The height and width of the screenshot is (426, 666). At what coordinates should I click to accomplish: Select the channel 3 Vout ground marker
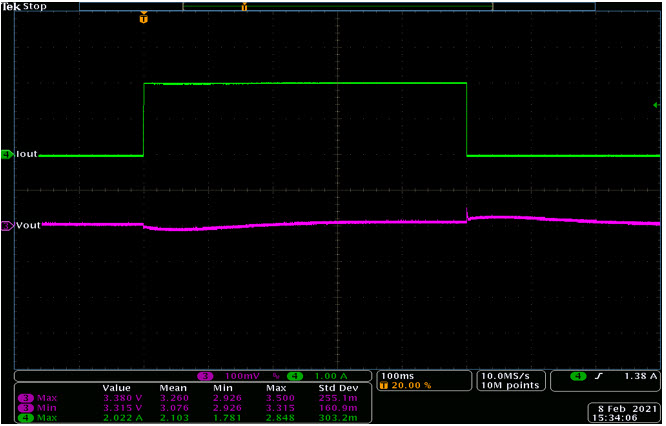tap(7, 226)
